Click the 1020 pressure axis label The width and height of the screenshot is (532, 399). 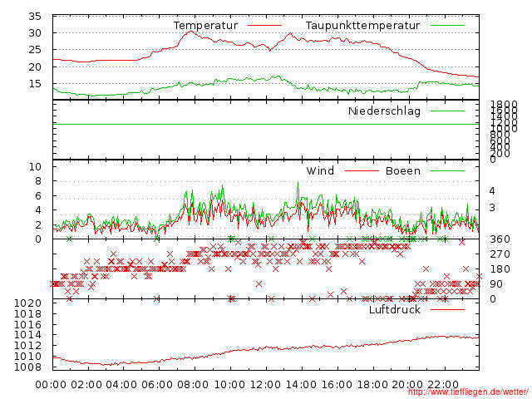pos(27,303)
